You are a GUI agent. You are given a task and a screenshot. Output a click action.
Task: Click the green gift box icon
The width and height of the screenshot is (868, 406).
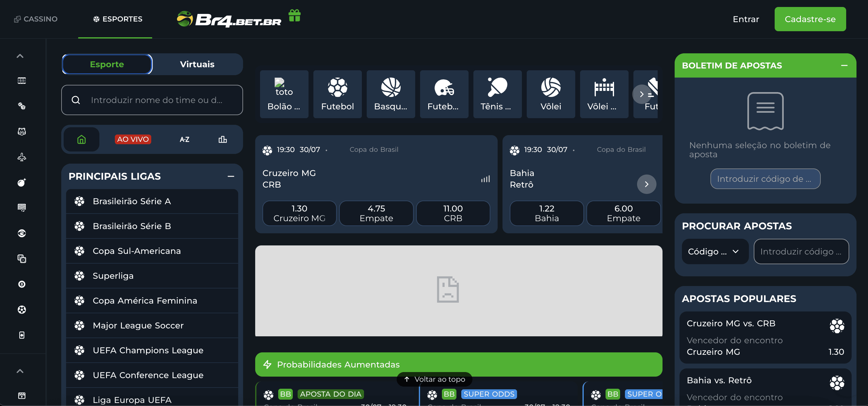point(294,15)
